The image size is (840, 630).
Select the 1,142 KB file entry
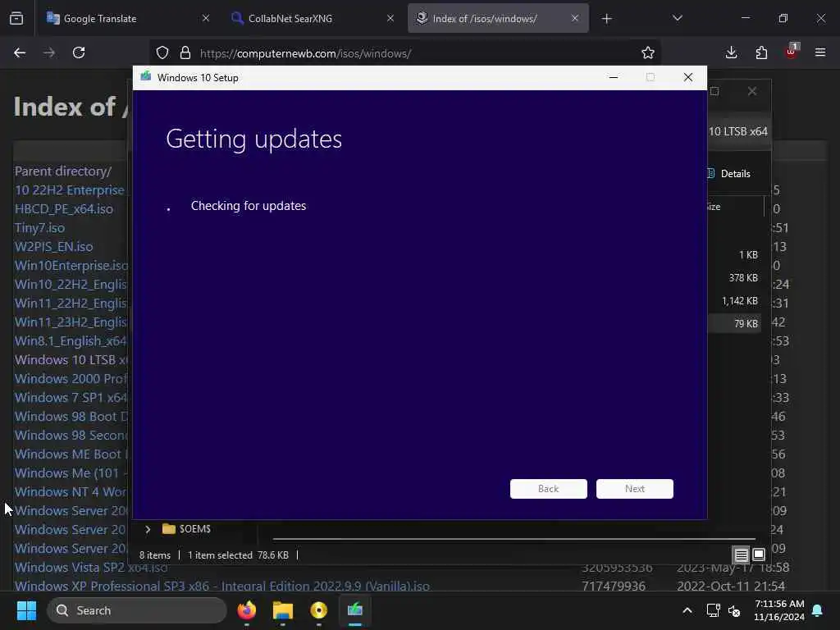(x=739, y=301)
